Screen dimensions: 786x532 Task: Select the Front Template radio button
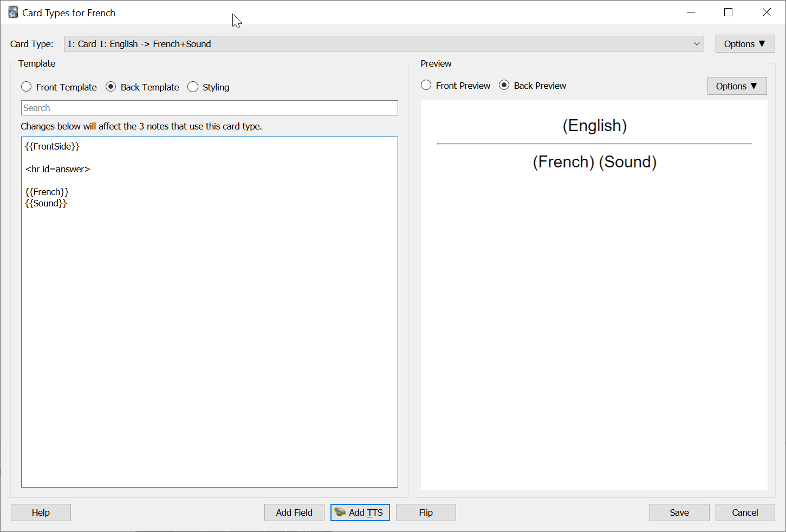pyautogui.click(x=26, y=87)
